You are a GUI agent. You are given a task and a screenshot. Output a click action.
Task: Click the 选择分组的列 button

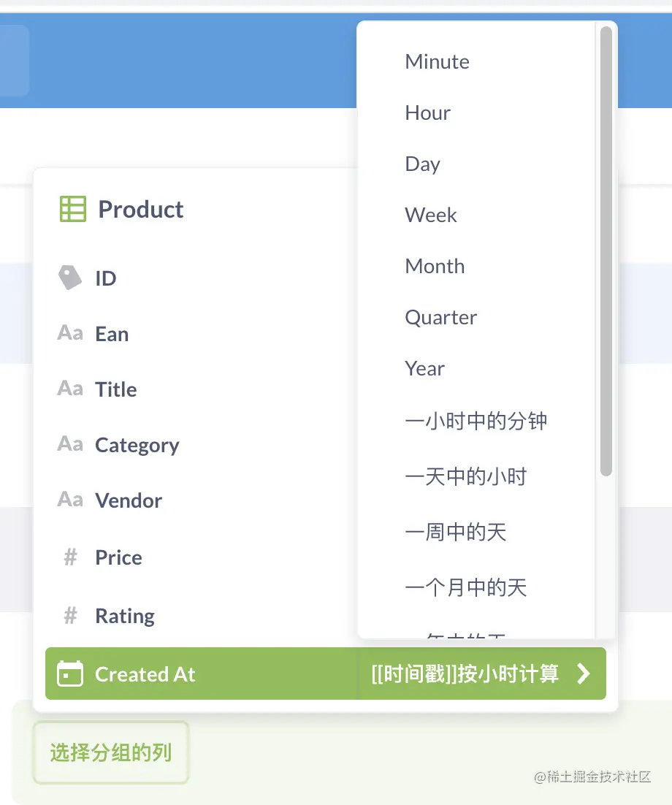(x=111, y=752)
